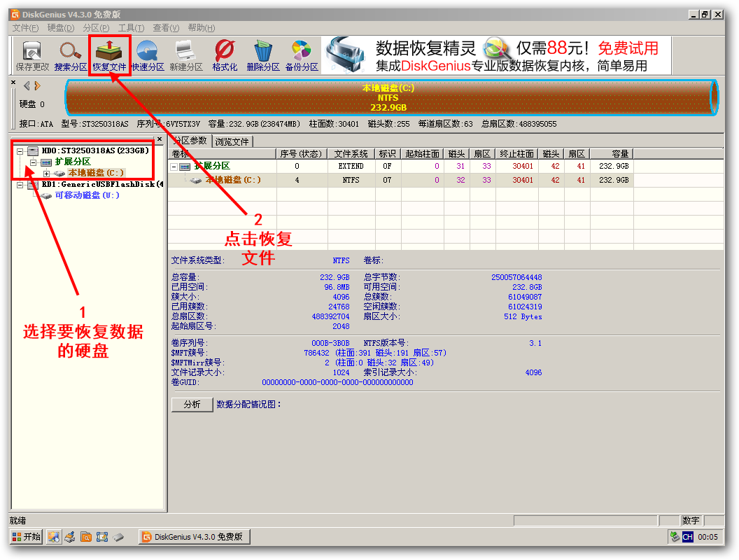Click the 起始柱面 column header

[x=422, y=154]
